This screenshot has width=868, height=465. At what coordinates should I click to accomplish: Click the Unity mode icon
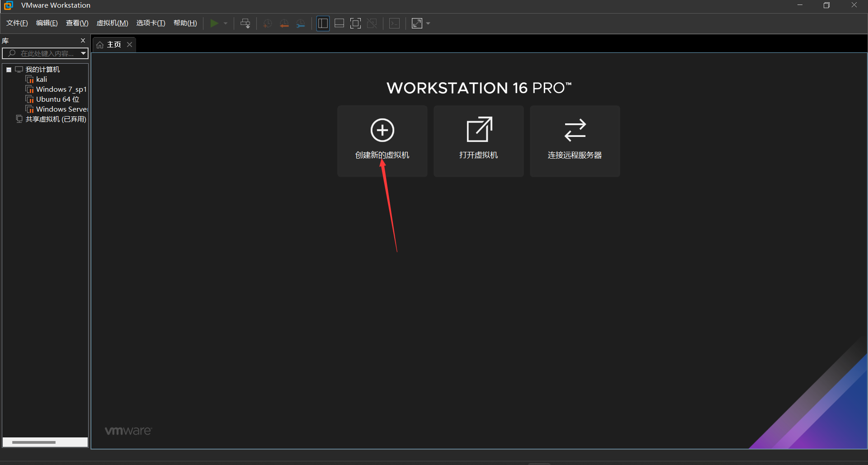[x=372, y=23]
